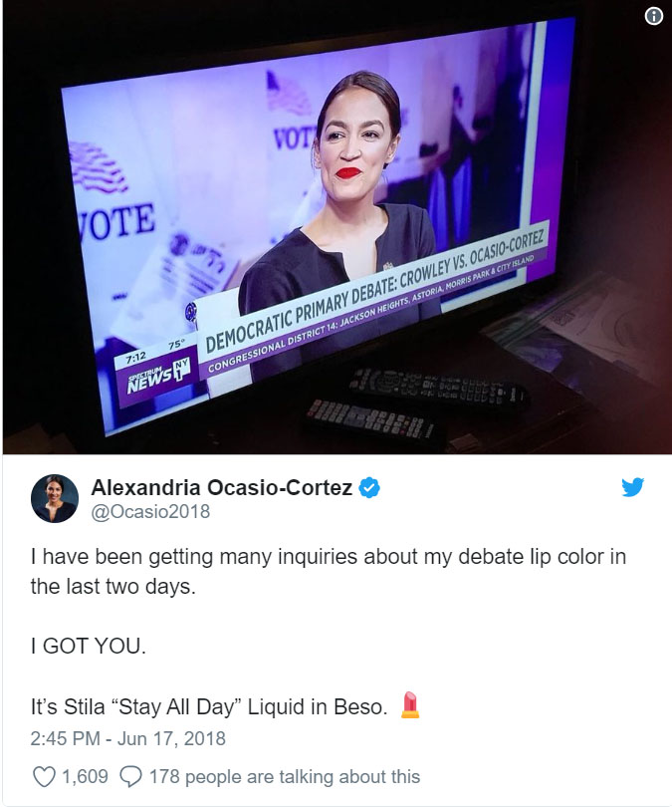
Task: Click the lipstick emoji in the tweet
Action: (x=410, y=704)
